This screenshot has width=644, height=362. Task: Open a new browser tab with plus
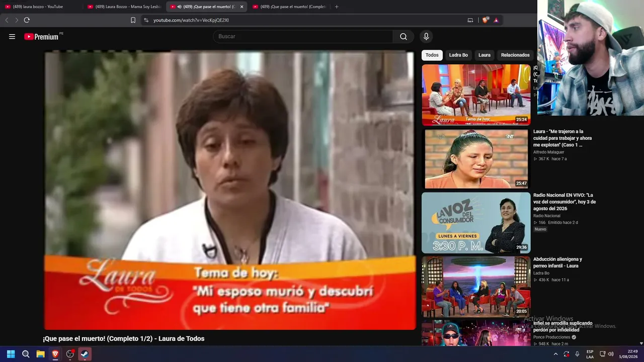coord(337,7)
